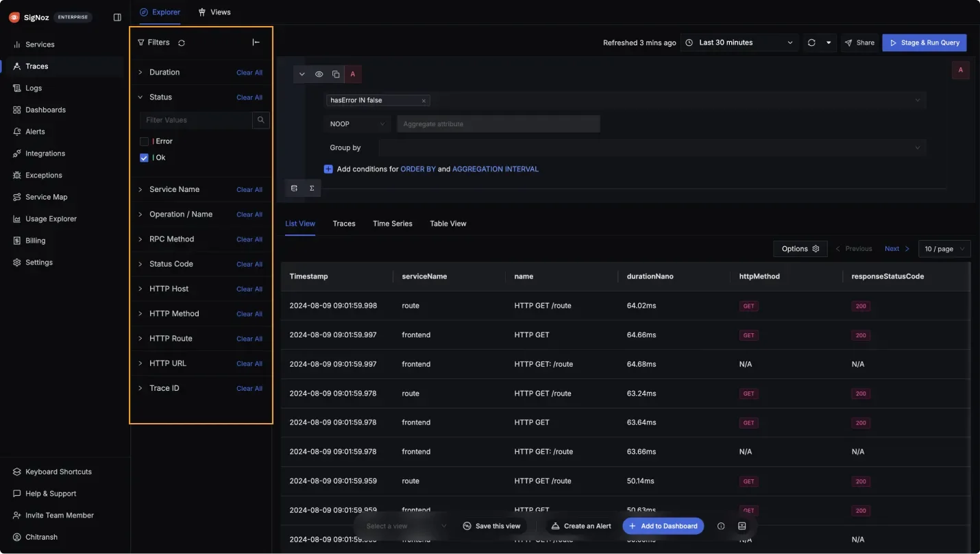The height and width of the screenshot is (554, 980).
Task: Click the Stage & Run Query button
Action: click(x=924, y=43)
